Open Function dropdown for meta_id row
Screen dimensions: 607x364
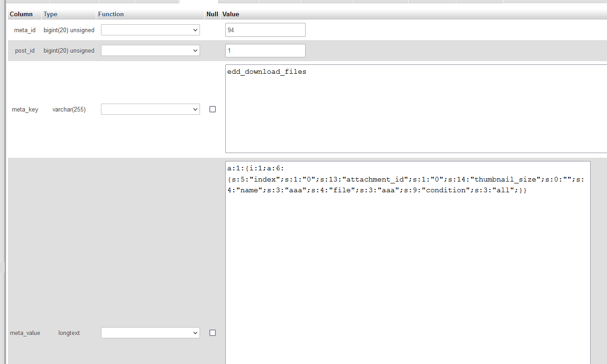pyautogui.click(x=150, y=30)
